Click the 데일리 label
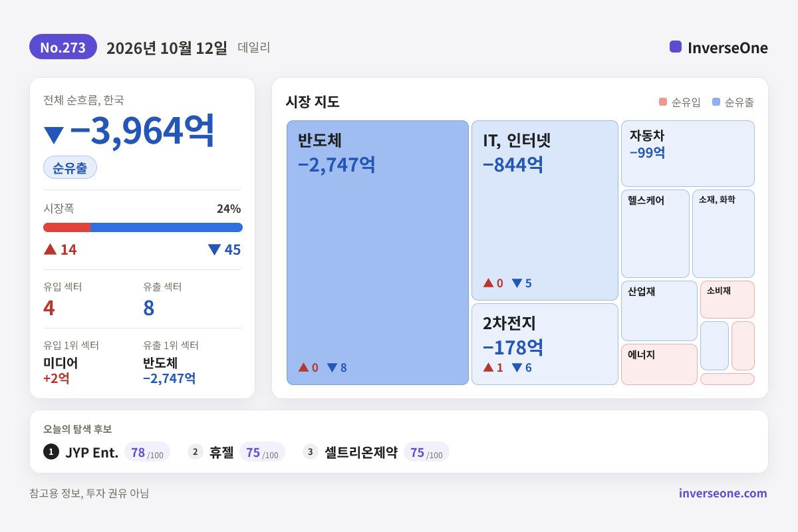 pyautogui.click(x=254, y=48)
